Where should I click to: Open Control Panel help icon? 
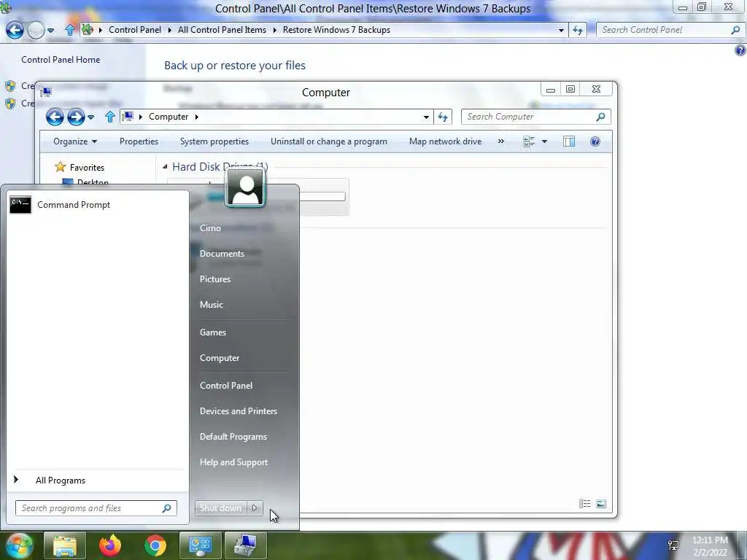[x=740, y=50]
